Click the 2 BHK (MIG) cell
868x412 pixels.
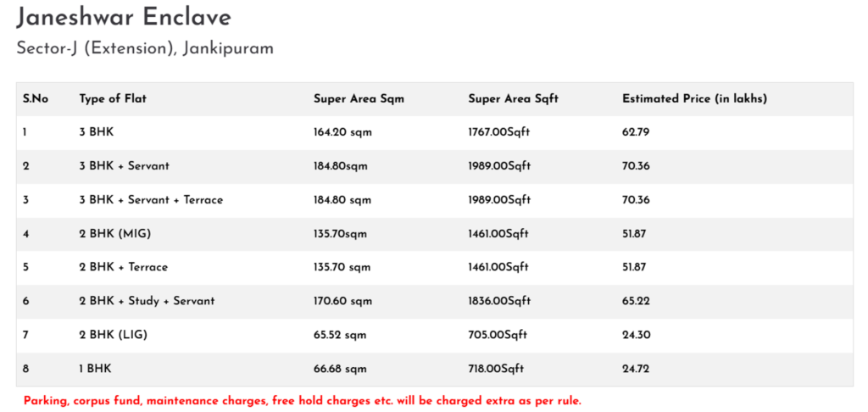pos(115,234)
